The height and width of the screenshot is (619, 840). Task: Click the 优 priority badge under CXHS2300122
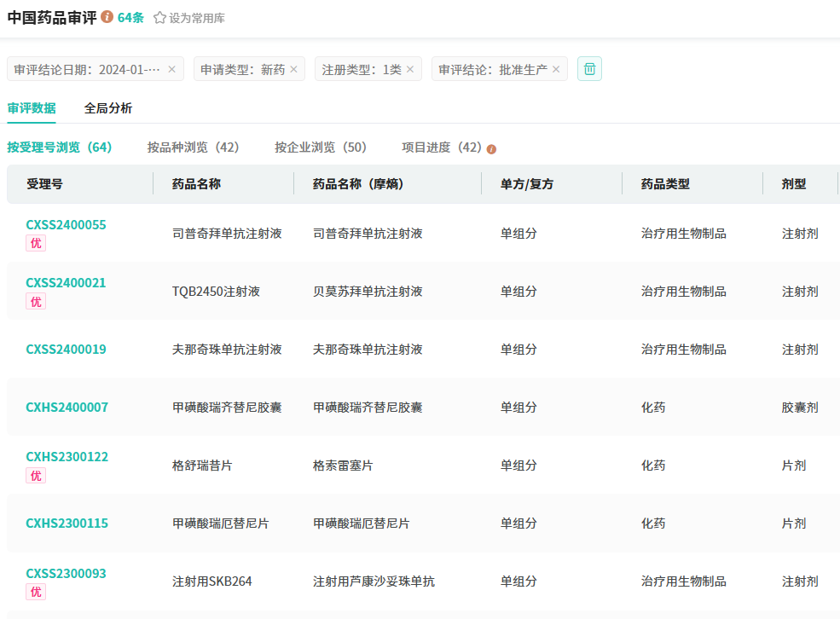pos(36,476)
